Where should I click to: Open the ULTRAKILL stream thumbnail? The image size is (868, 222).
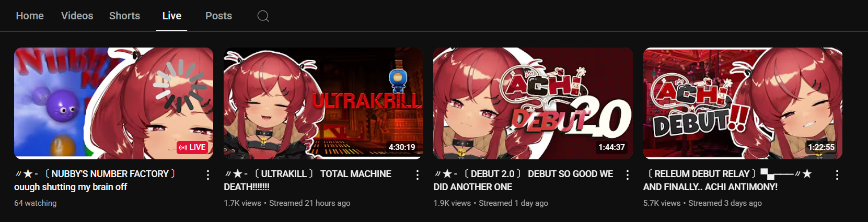323,103
